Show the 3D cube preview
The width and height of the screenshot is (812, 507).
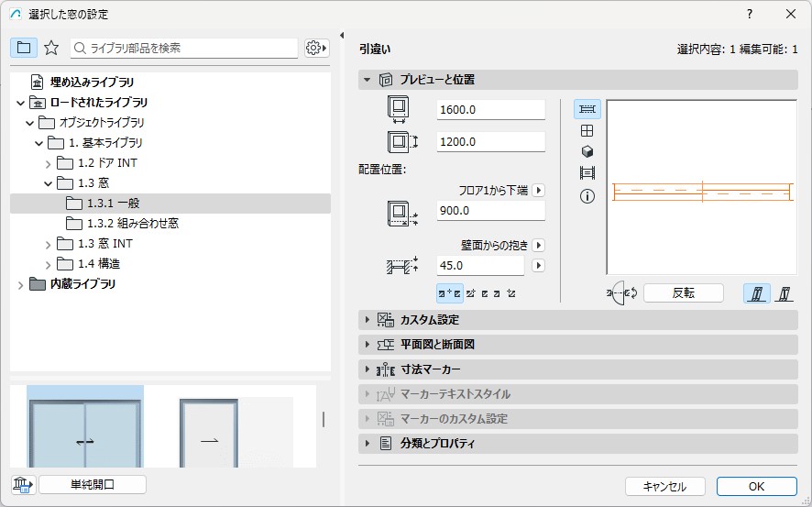pos(587,152)
